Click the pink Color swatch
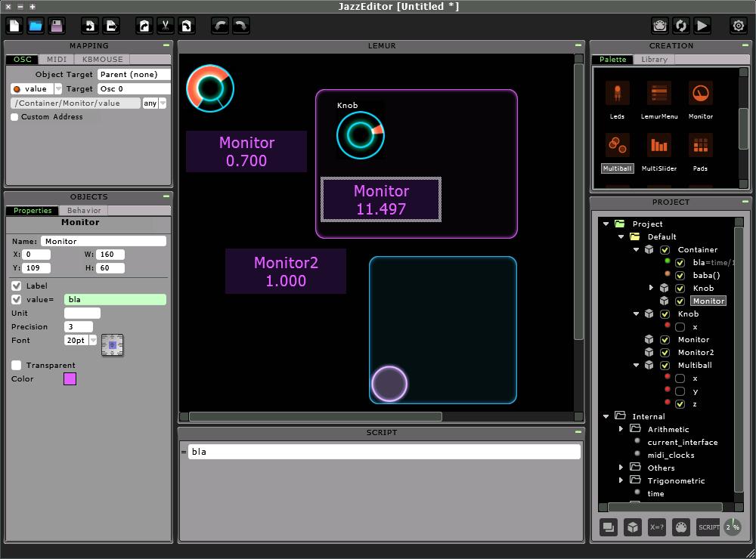756x559 pixels. pos(70,379)
